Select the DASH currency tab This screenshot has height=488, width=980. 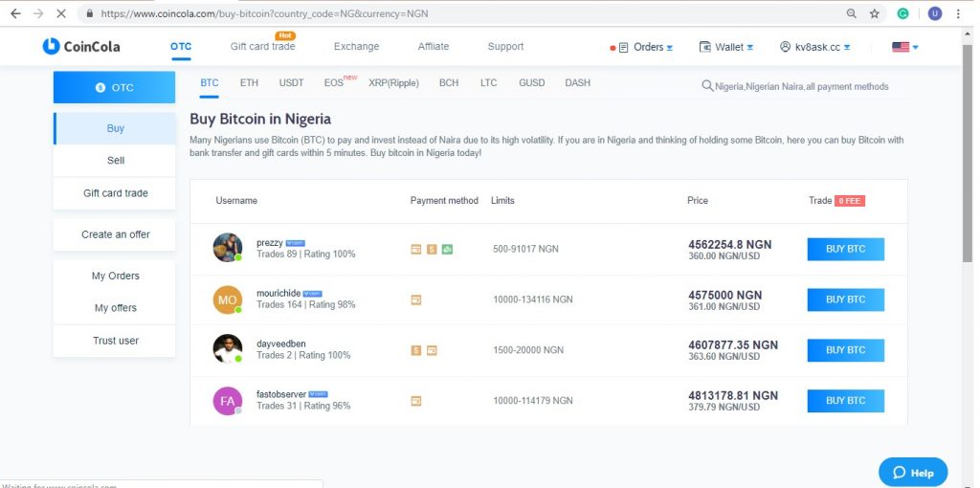click(x=577, y=83)
